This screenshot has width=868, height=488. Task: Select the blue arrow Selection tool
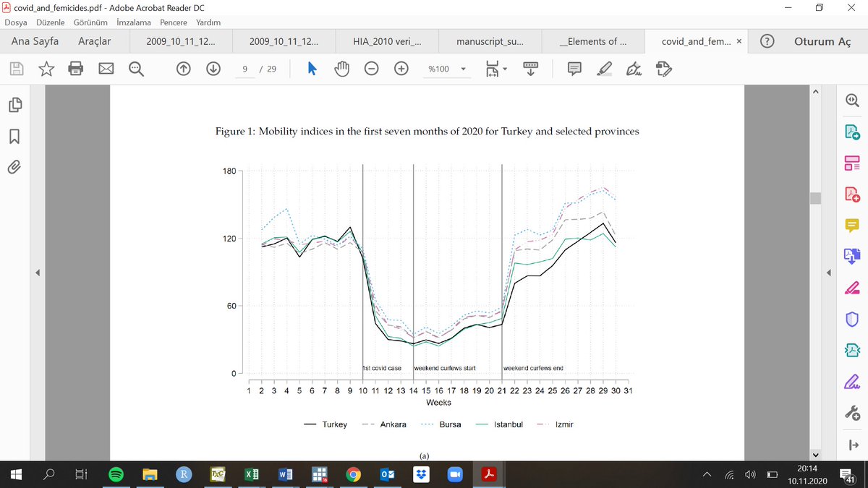[x=312, y=68]
